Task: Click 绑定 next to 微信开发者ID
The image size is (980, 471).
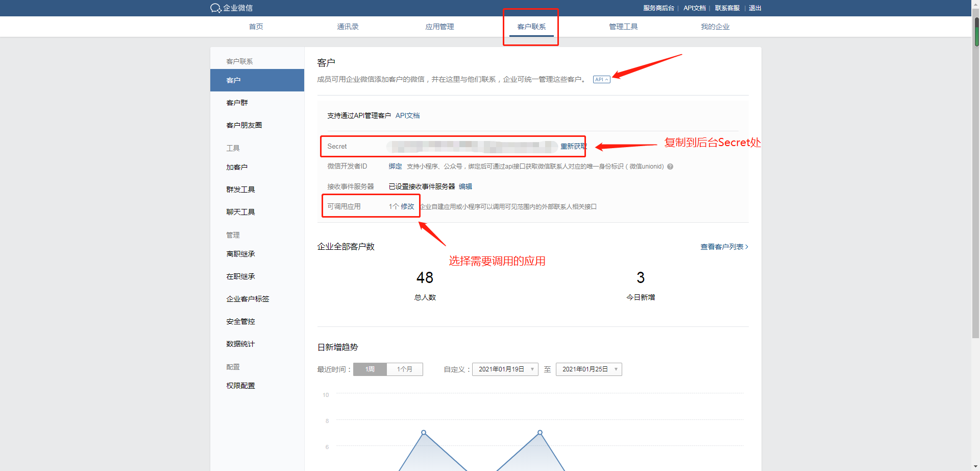Action: pyautogui.click(x=395, y=166)
